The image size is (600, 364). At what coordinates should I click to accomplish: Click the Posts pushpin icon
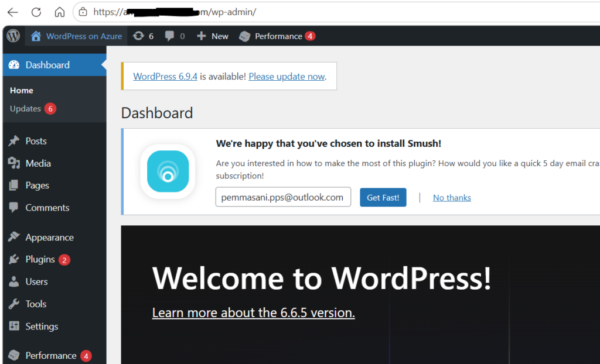click(14, 140)
